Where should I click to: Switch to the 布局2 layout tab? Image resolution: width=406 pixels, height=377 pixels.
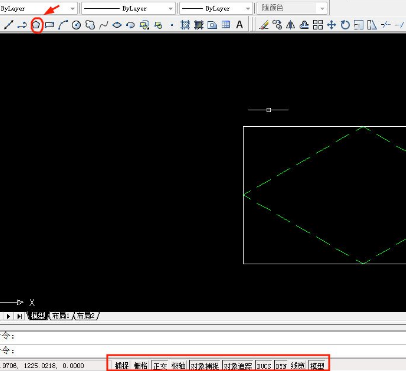(86, 316)
